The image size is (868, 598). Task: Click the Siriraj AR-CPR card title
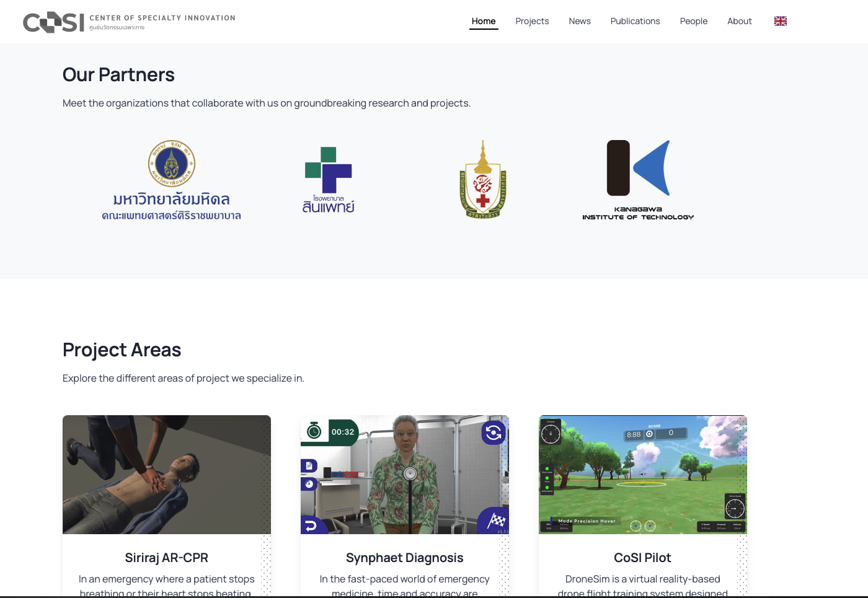tap(167, 558)
